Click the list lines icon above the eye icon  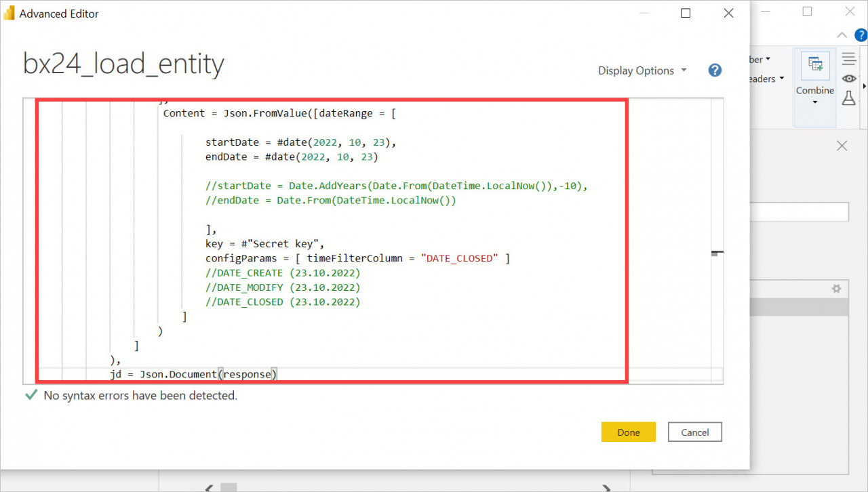[x=848, y=58]
